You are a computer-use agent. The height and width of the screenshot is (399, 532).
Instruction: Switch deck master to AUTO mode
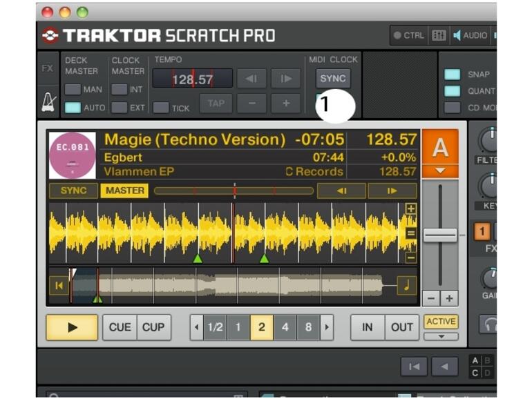[x=73, y=108]
